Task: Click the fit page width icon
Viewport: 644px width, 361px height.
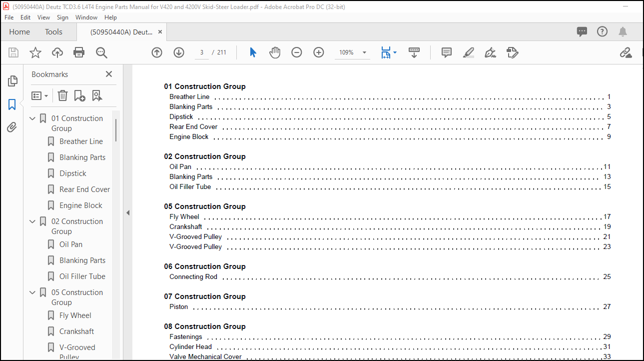Action: coord(385,52)
